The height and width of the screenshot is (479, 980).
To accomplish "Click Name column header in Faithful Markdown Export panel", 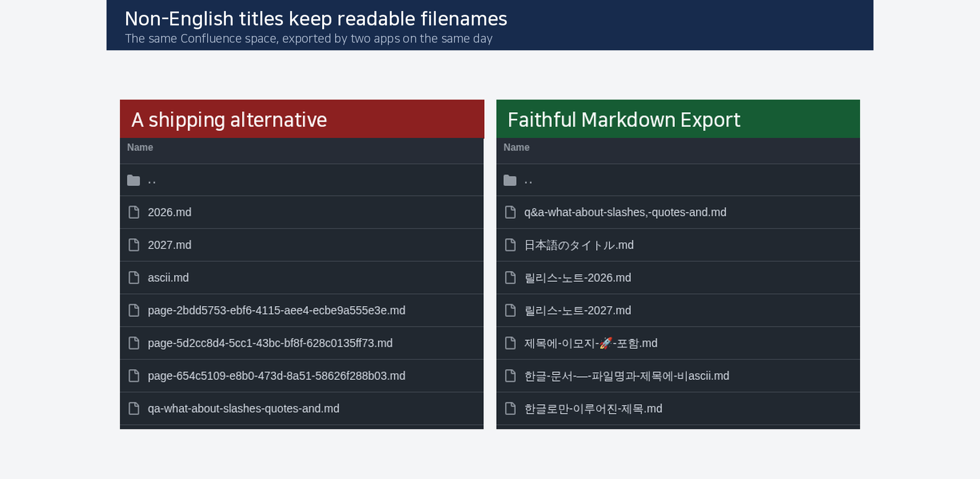I will click(x=517, y=147).
